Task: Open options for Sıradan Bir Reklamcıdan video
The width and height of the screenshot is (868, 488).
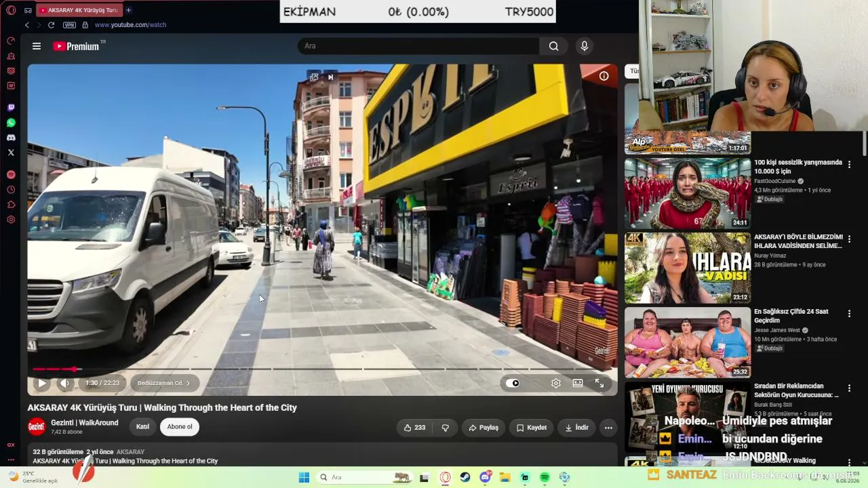Action: [849, 388]
